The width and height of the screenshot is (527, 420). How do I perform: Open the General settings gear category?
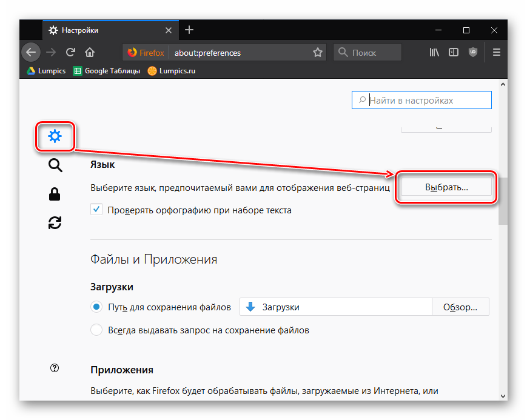(x=55, y=136)
